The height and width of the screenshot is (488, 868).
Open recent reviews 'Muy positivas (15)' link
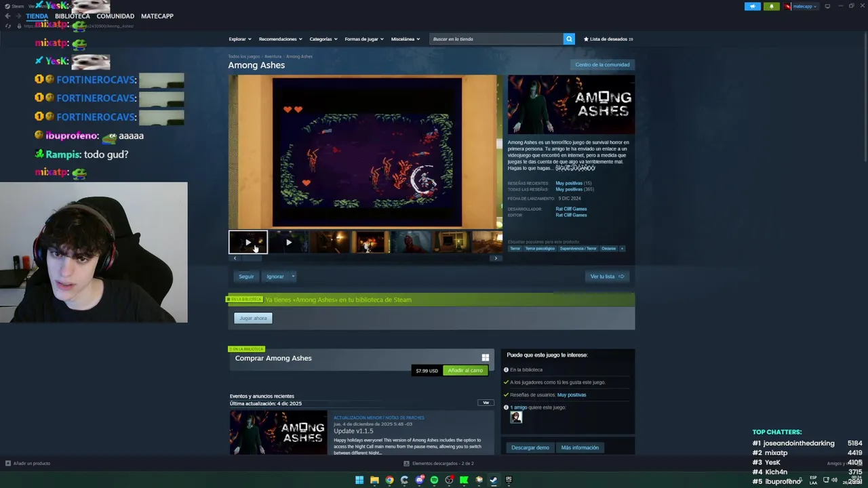pos(574,183)
